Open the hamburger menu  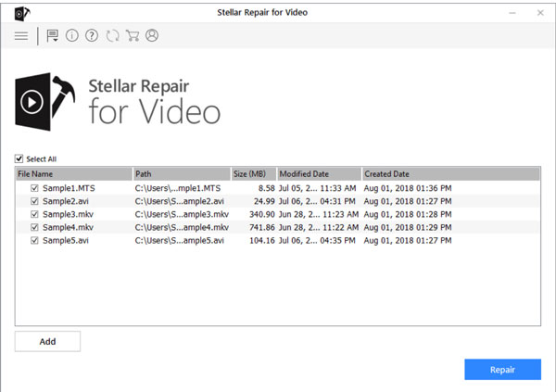pyautogui.click(x=20, y=36)
